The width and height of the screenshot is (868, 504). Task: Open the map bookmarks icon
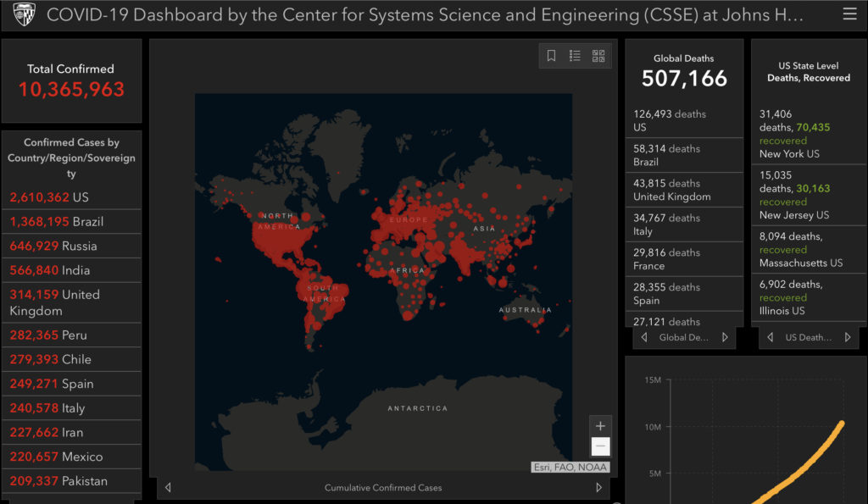click(551, 55)
